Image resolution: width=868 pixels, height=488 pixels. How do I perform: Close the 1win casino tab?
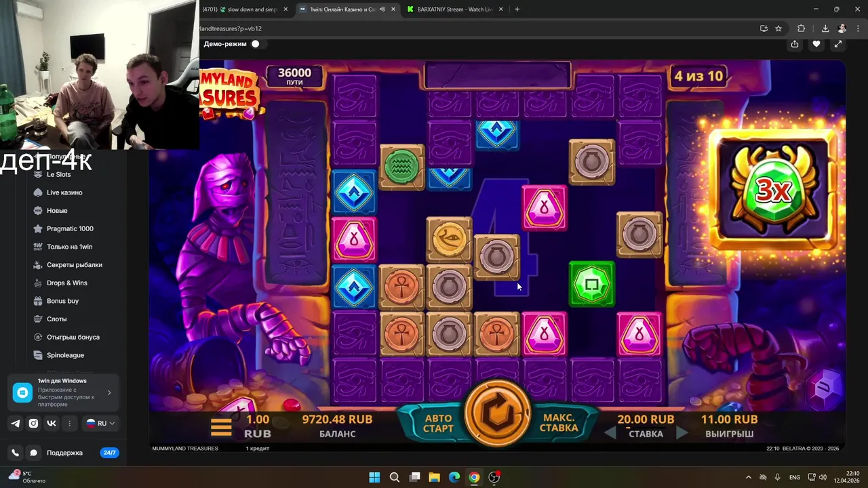point(395,9)
